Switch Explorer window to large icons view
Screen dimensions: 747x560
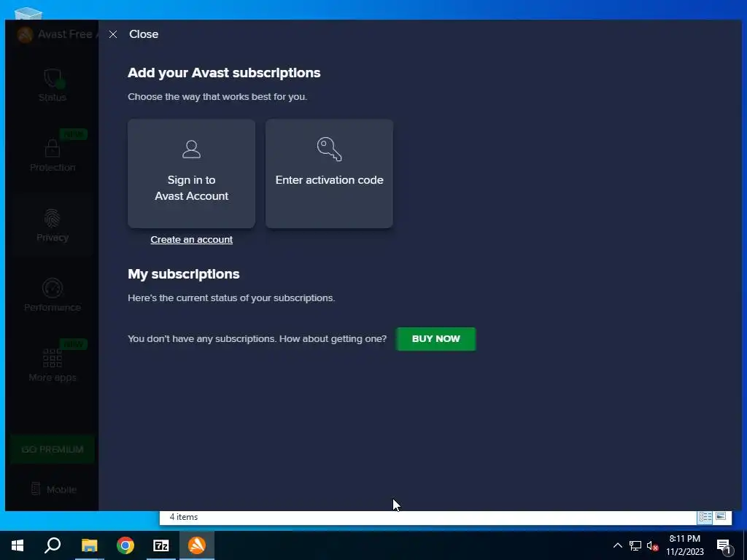(721, 517)
